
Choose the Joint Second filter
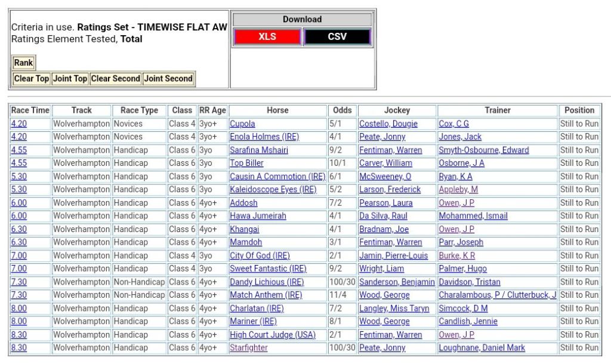pyautogui.click(x=168, y=79)
